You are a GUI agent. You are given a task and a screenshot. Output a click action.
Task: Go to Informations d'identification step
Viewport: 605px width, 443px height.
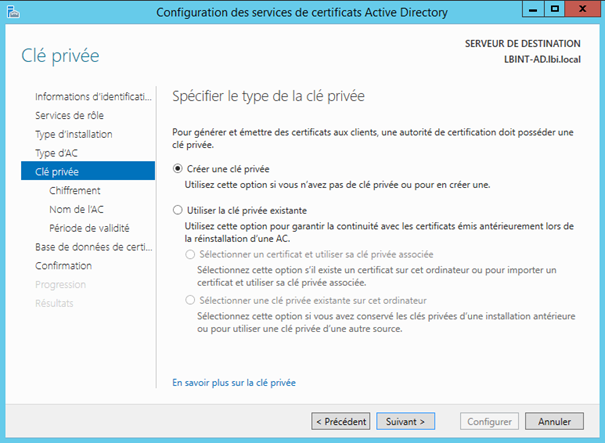coord(92,96)
